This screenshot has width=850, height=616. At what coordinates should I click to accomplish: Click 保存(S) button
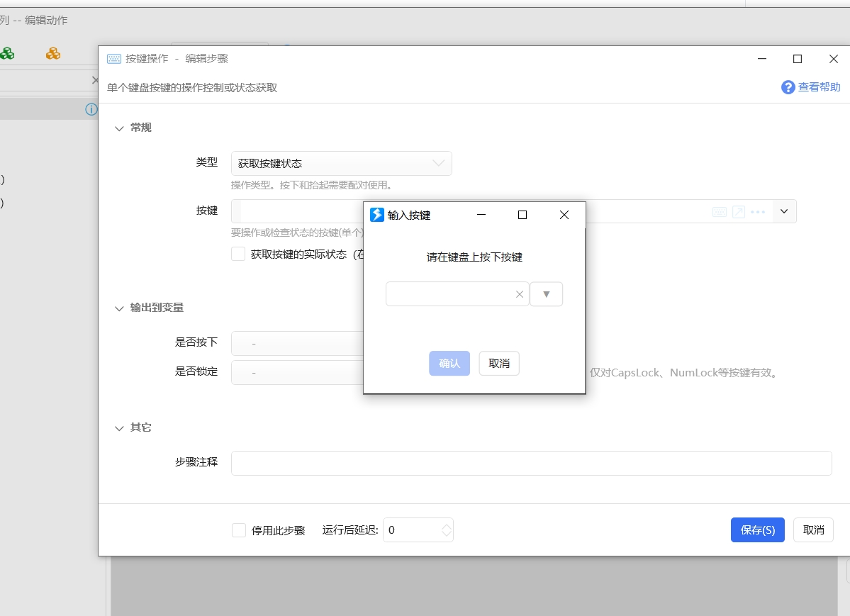tap(757, 530)
